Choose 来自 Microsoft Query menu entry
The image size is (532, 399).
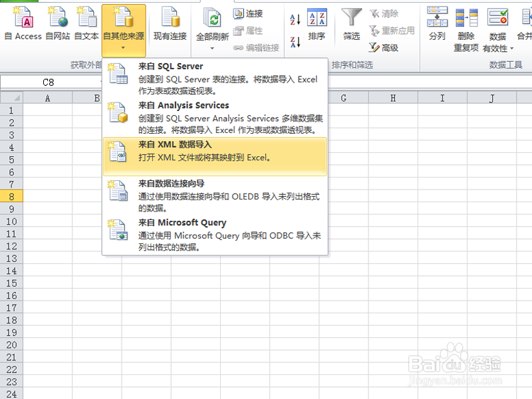[x=215, y=235]
